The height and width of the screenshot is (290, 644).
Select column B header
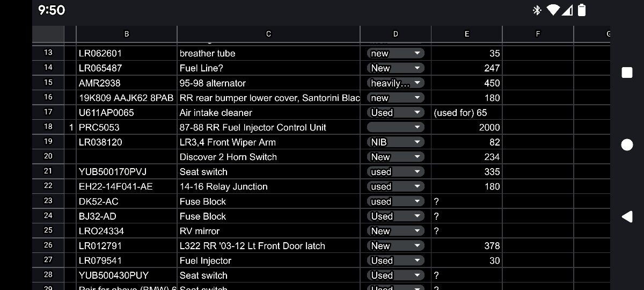pyautogui.click(x=127, y=34)
